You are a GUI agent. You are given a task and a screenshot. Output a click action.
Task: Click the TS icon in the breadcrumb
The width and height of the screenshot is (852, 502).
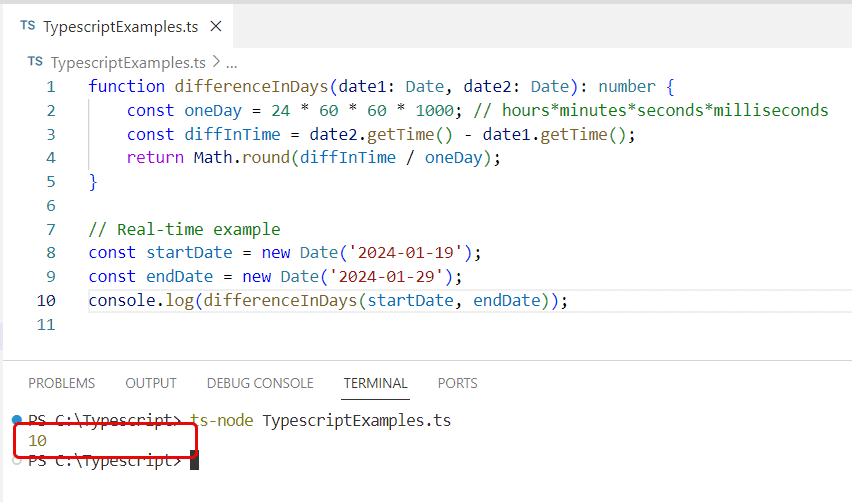(x=35, y=61)
